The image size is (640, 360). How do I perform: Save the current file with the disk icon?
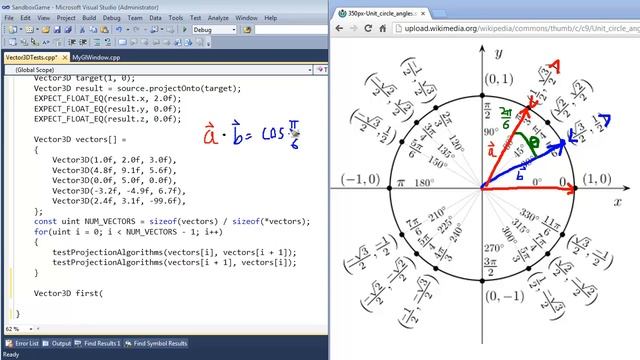click(x=57, y=30)
